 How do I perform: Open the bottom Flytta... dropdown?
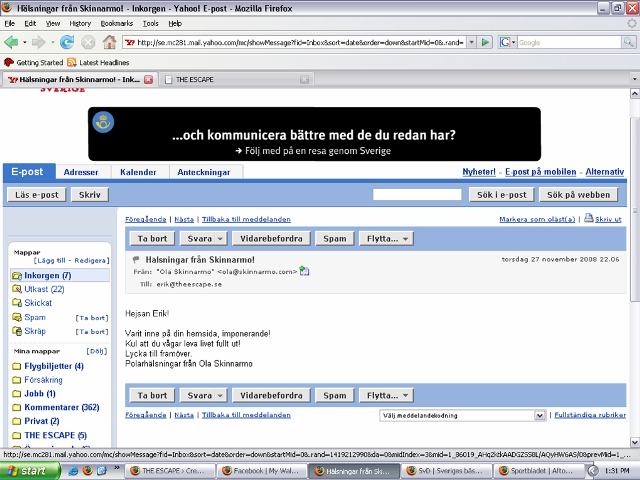coord(386,396)
